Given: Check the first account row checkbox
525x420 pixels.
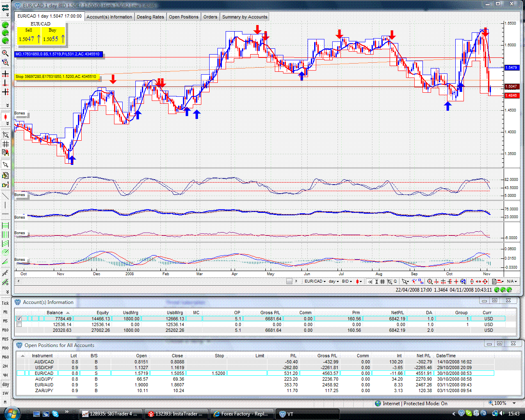Looking at the screenshot, I should [19, 319].
